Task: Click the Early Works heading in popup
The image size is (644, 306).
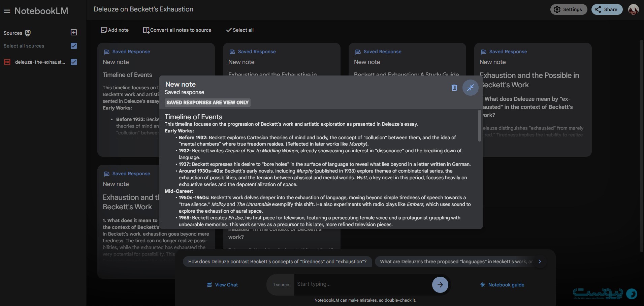Action: [179, 131]
